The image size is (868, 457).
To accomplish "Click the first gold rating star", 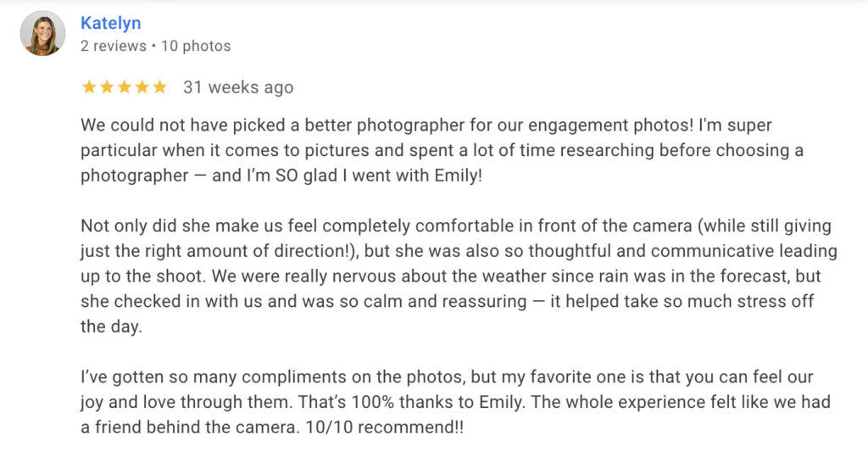I will (x=88, y=86).
